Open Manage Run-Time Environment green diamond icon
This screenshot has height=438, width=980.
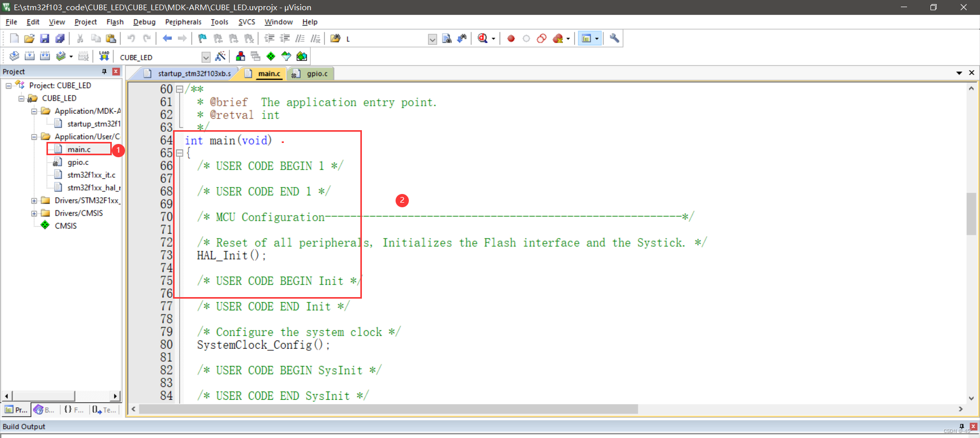pos(271,56)
